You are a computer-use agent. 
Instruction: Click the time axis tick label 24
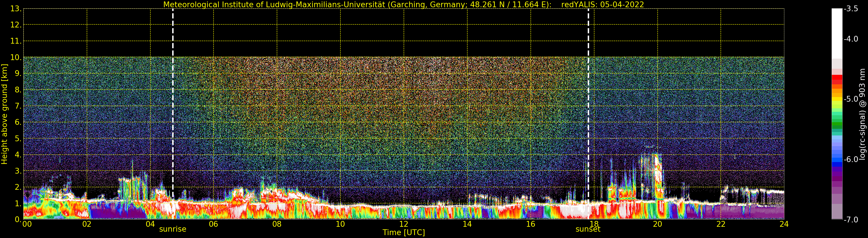coord(784,224)
